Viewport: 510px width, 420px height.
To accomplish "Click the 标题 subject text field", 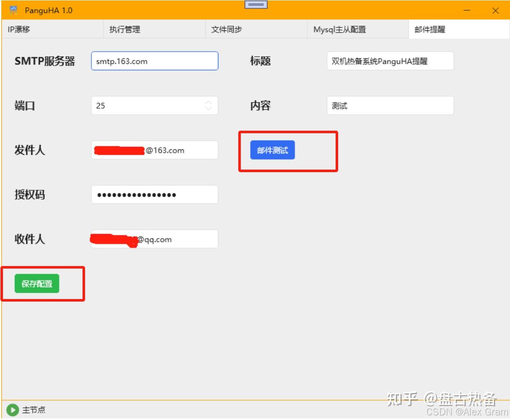I will [390, 61].
